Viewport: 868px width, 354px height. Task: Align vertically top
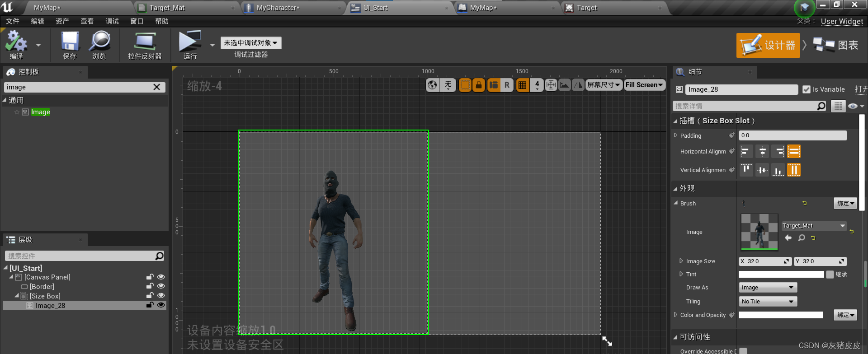(746, 170)
